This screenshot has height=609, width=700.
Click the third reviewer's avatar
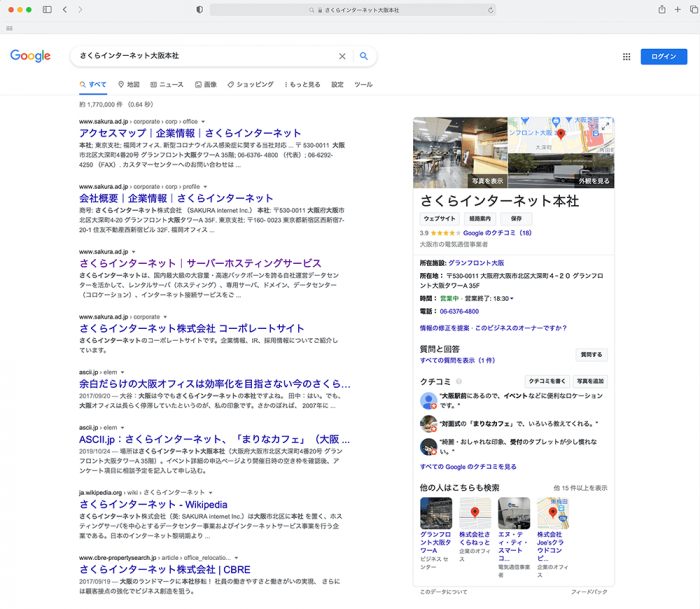pyautogui.click(x=429, y=446)
